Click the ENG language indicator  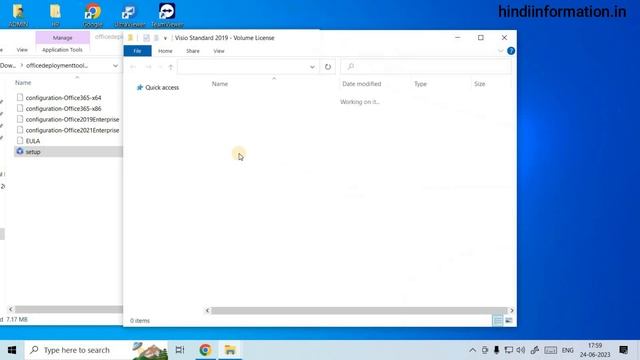coord(567,350)
